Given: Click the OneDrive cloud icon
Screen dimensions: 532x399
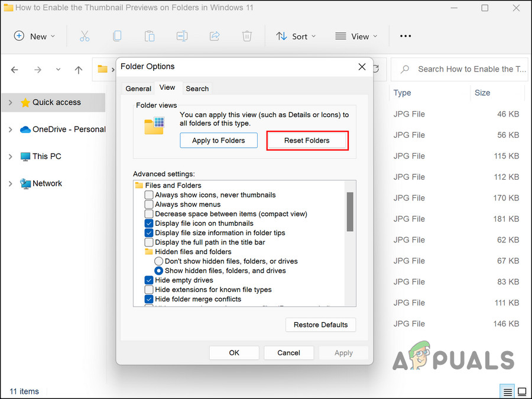Looking at the screenshot, I should 25,129.
